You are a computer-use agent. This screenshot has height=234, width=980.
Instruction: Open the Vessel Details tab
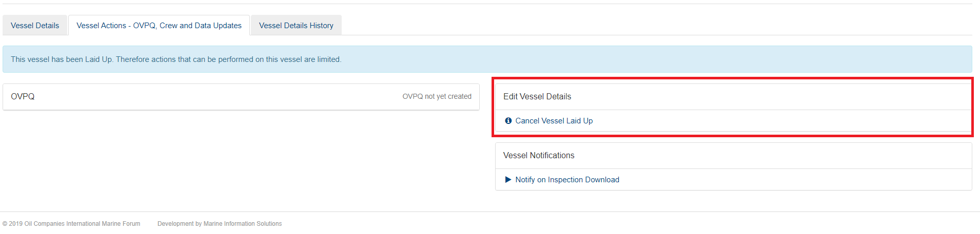(35, 26)
